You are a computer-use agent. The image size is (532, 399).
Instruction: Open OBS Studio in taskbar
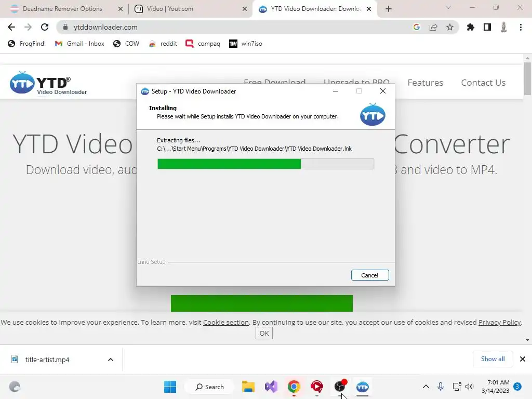click(x=340, y=387)
